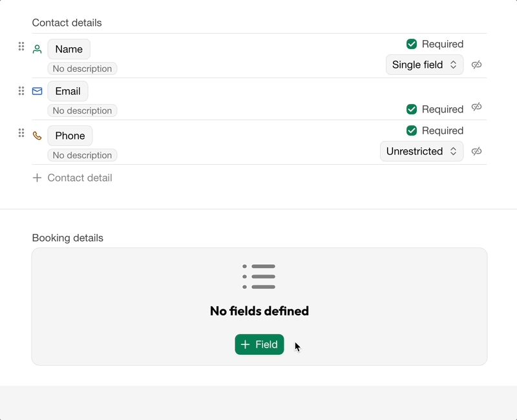517x420 pixels.
Task: Uncheck Required for the Name field
Action: point(412,44)
